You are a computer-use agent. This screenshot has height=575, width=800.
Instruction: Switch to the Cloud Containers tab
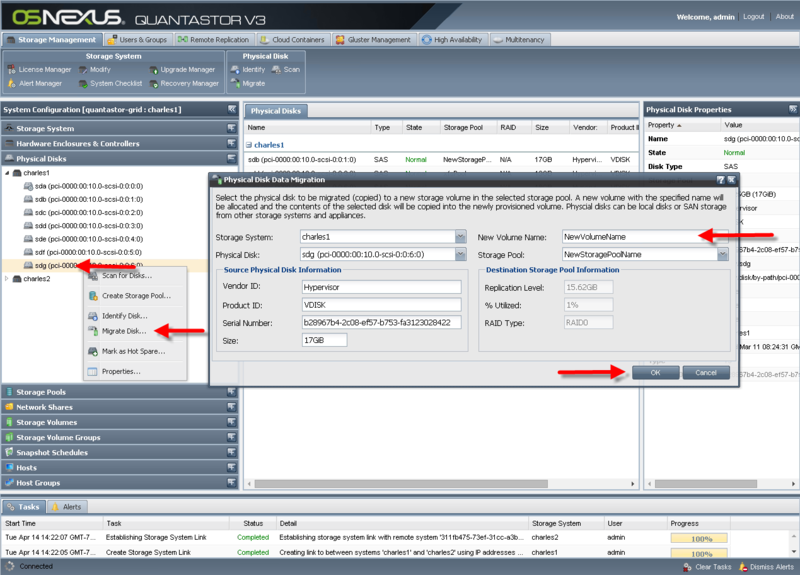293,40
